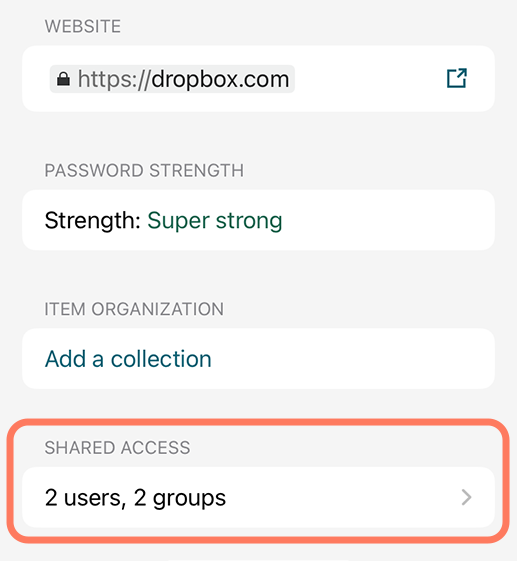Click the PASSWORD STRENGTH section heading

click(x=144, y=170)
